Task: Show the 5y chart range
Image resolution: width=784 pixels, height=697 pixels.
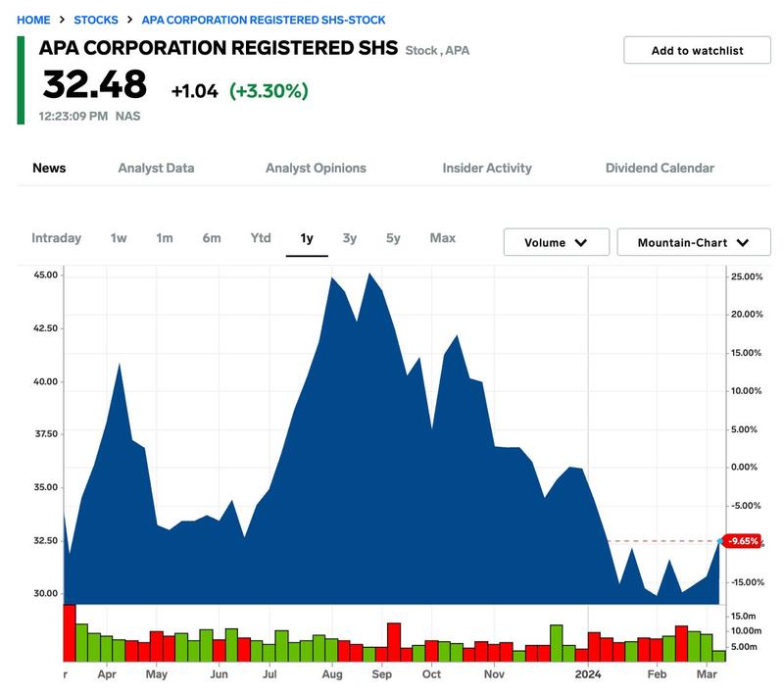Action: 393,238
